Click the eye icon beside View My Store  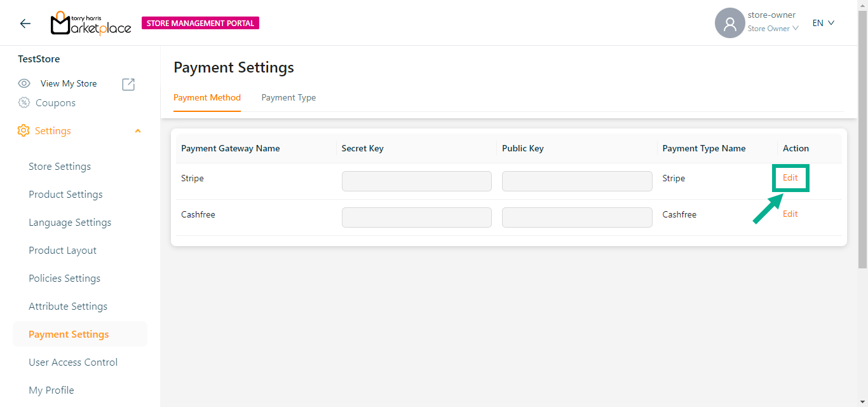click(x=24, y=83)
